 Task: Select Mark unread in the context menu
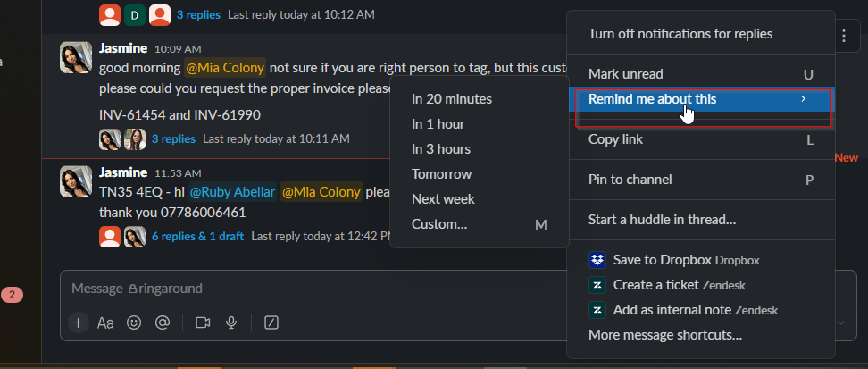(625, 73)
